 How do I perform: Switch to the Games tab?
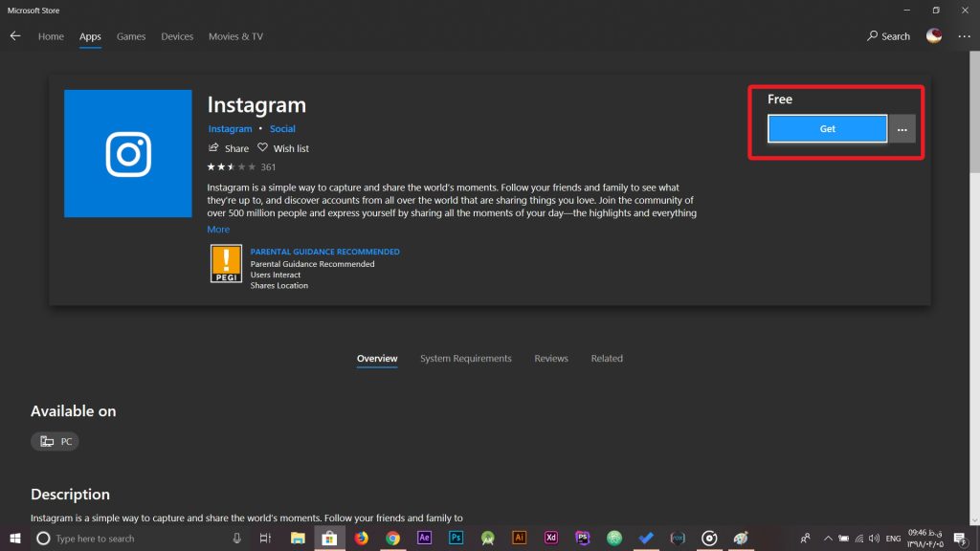click(x=131, y=36)
